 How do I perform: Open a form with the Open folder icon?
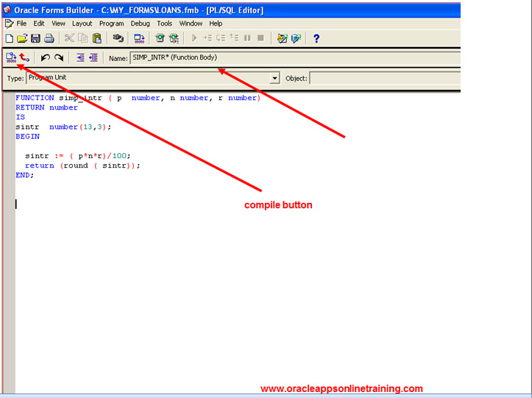click(x=22, y=38)
